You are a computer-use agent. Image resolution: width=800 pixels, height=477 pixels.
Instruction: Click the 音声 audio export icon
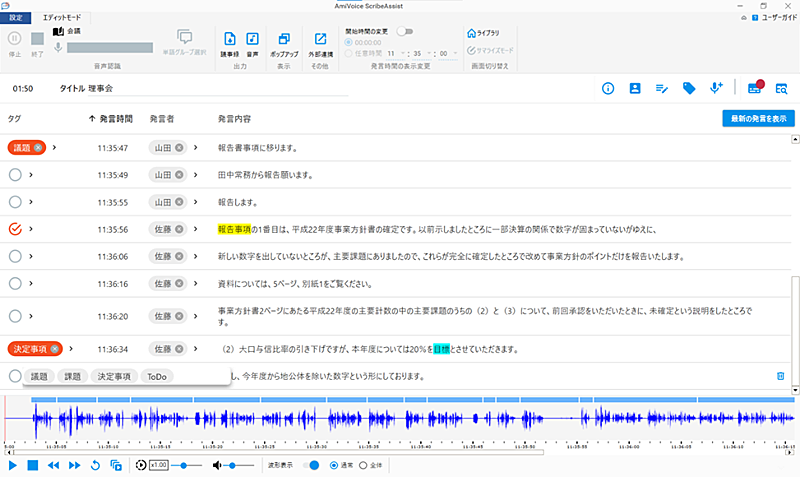tap(253, 39)
